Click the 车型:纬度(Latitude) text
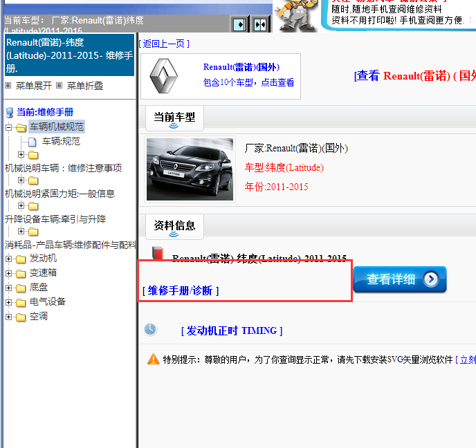The height and width of the screenshot is (448, 476). pos(284,167)
